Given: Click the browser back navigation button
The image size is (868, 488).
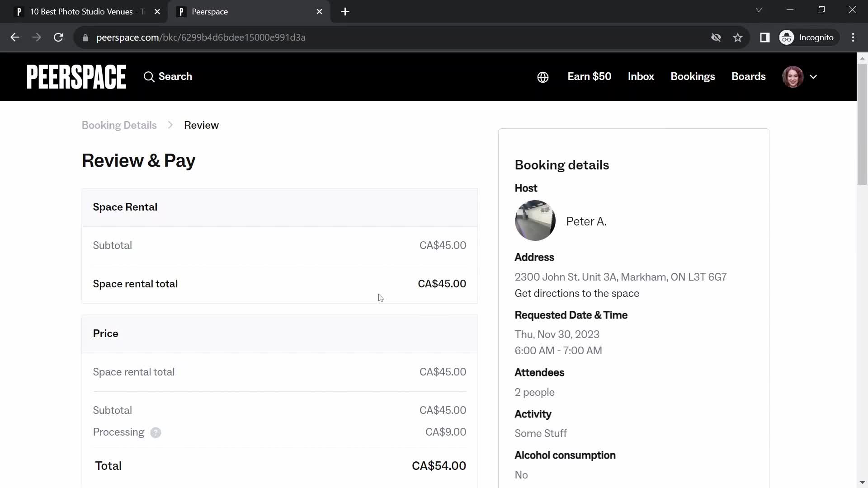Looking at the screenshot, I should tap(14, 37).
